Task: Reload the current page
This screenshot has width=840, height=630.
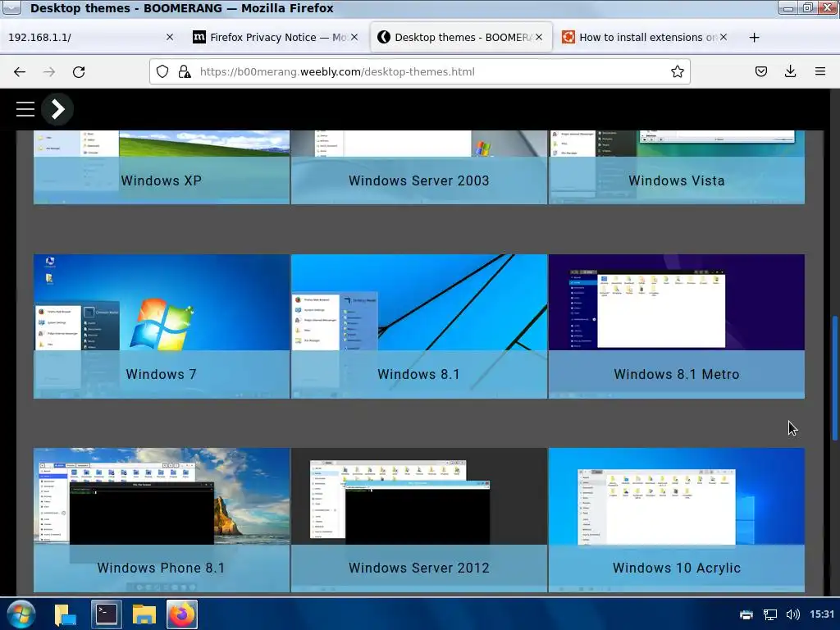Action: [x=79, y=72]
